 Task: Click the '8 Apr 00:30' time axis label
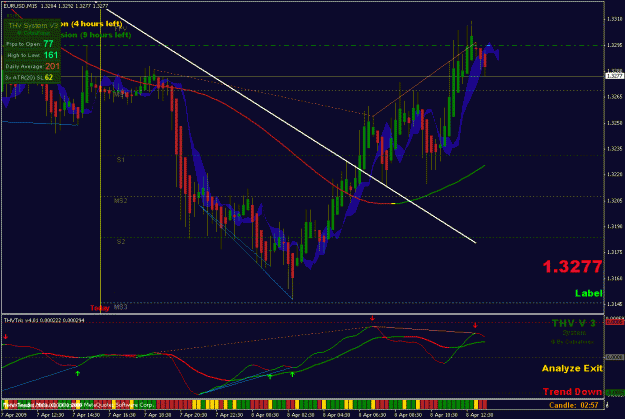coord(265,415)
